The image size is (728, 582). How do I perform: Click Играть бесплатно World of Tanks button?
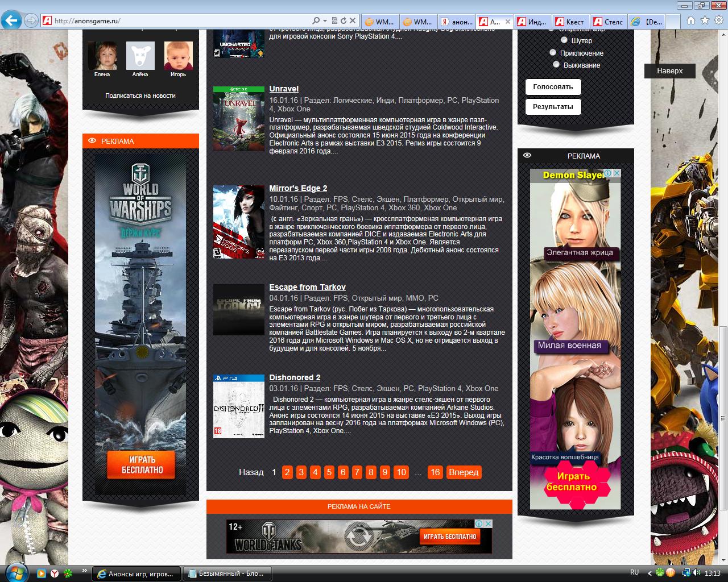[x=450, y=537]
